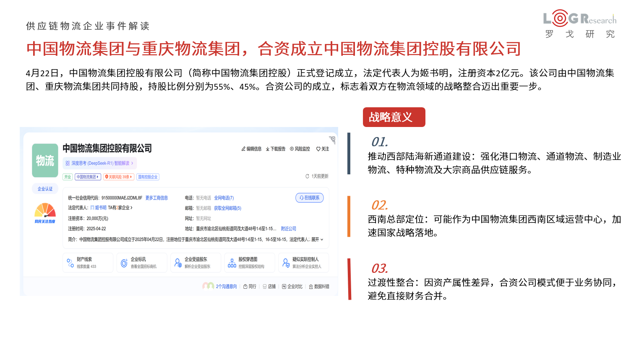Click the 重庆市渝北区 address text
This screenshot has width=644, height=360.
(x=236, y=229)
